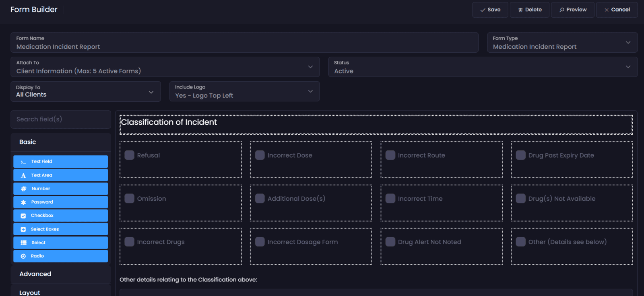Open the Display To dropdown

86,91
